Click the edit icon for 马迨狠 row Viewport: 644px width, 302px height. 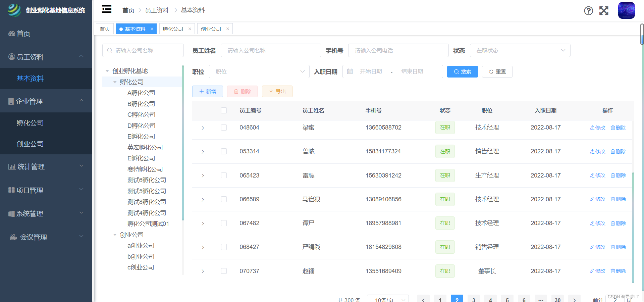[592, 199]
